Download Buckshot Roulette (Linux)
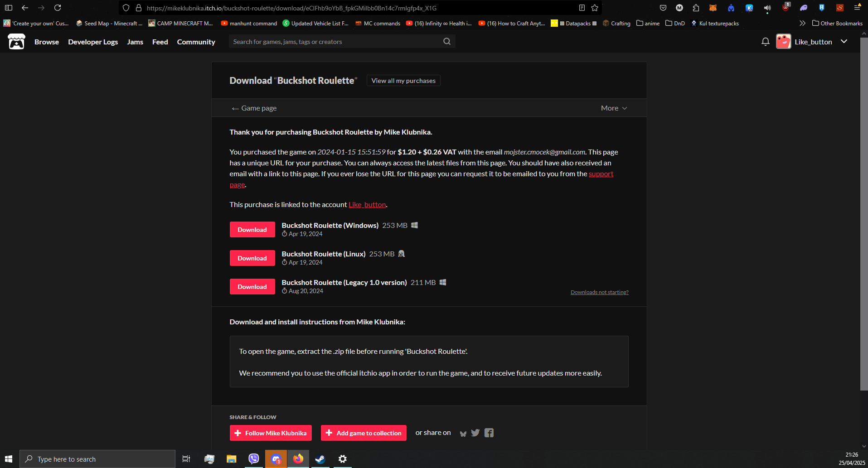 tap(252, 258)
